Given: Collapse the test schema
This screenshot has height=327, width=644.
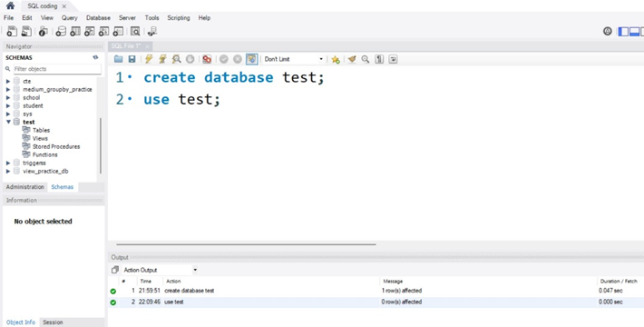Looking at the screenshot, I should [8, 122].
